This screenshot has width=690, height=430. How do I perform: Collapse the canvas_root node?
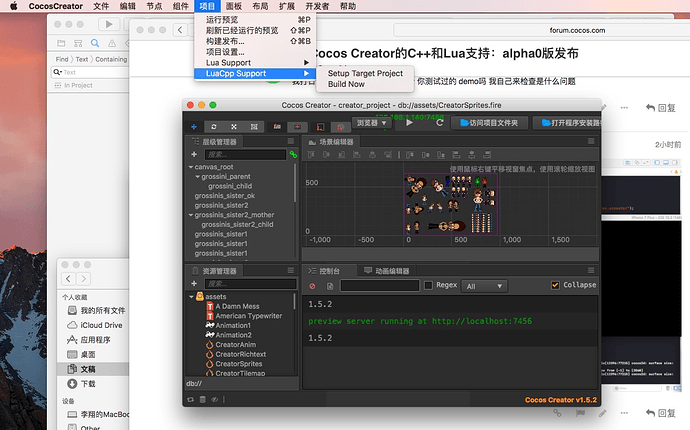point(191,167)
